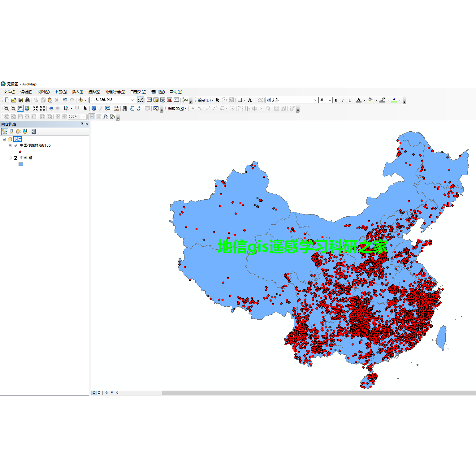The height and width of the screenshot is (476, 476).
Task: Open the Go To XY tool
Action: tap(139, 108)
